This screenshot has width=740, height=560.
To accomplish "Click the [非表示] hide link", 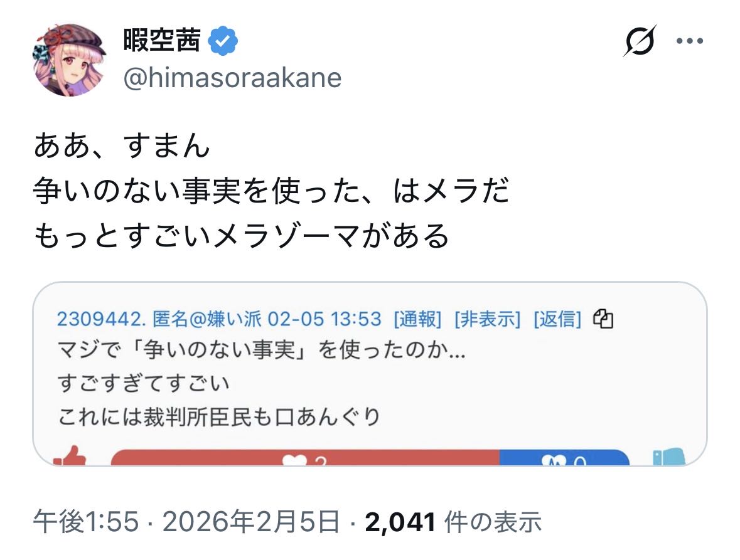I will click(488, 319).
